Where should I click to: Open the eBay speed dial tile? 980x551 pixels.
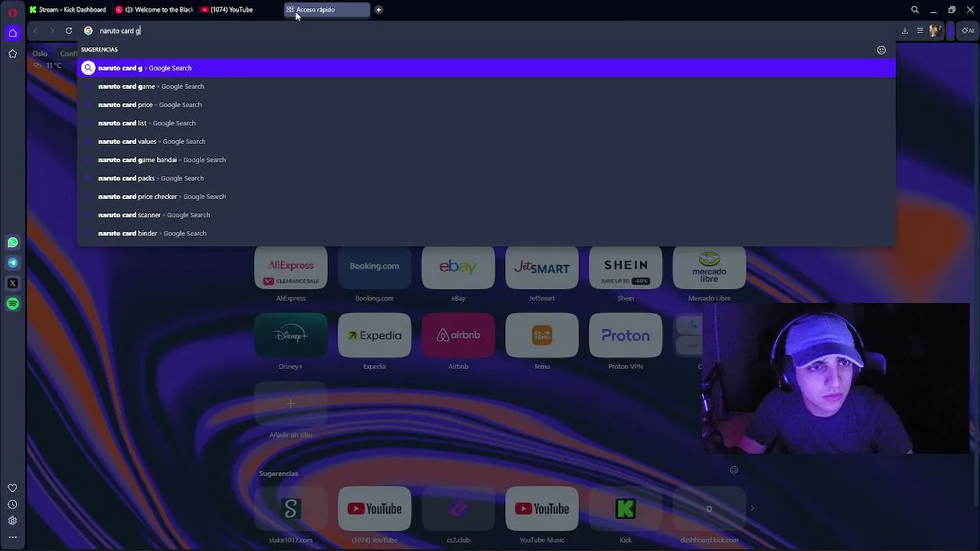[x=458, y=267]
